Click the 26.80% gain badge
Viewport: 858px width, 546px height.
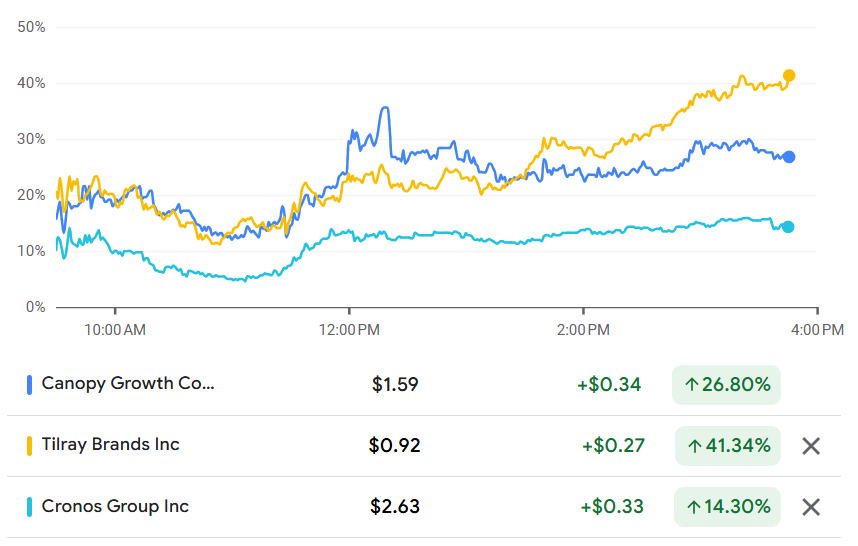tap(726, 385)
